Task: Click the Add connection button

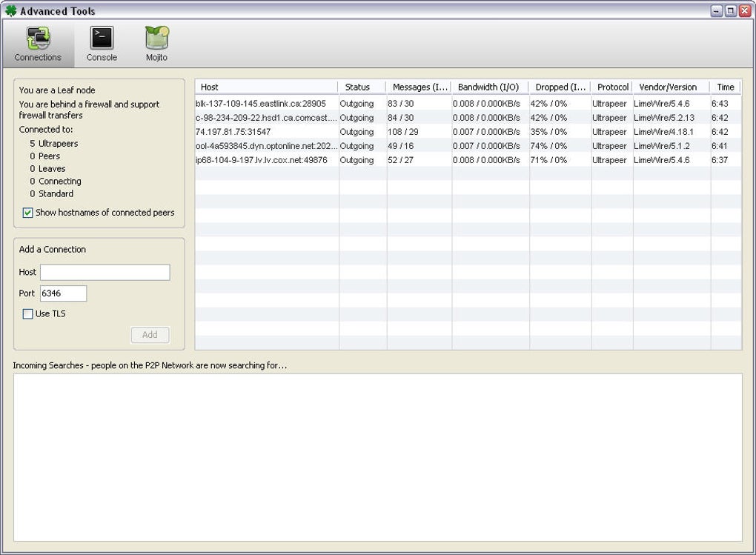Action: (150, 335)
